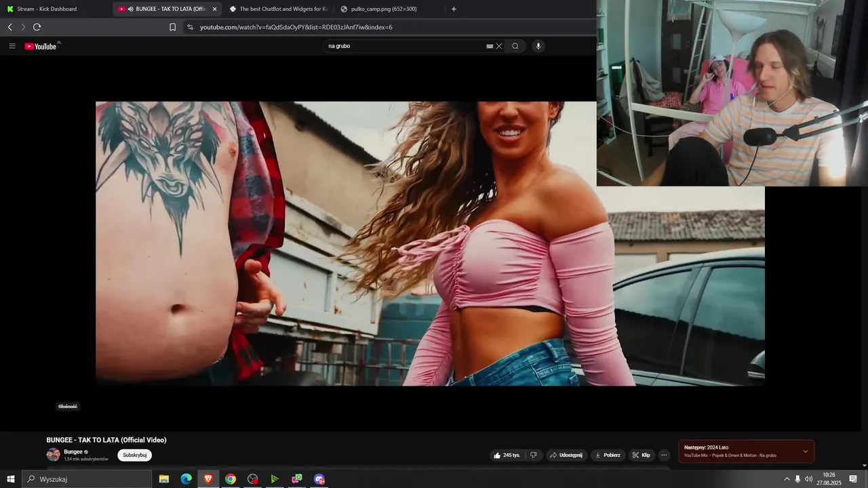Switch to Brave browser in taskbar

208,479
